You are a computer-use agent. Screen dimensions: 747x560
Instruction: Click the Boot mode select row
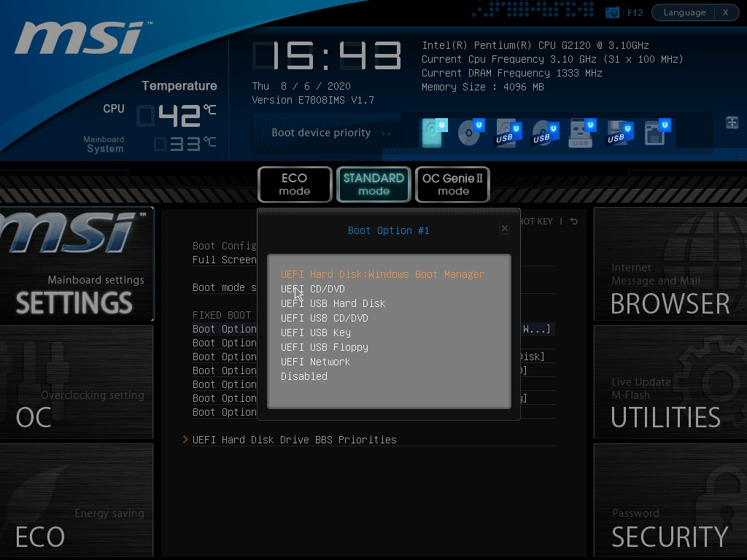225,287
